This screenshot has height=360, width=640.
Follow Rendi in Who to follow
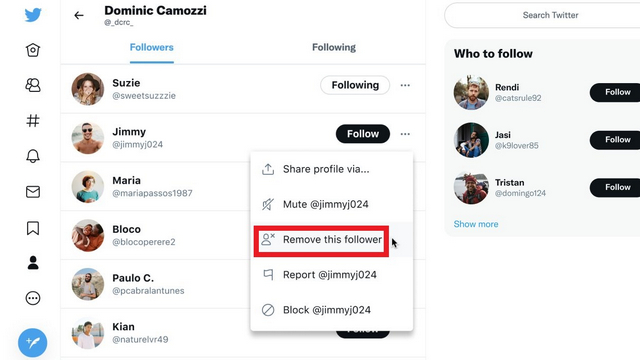[617, 92]
